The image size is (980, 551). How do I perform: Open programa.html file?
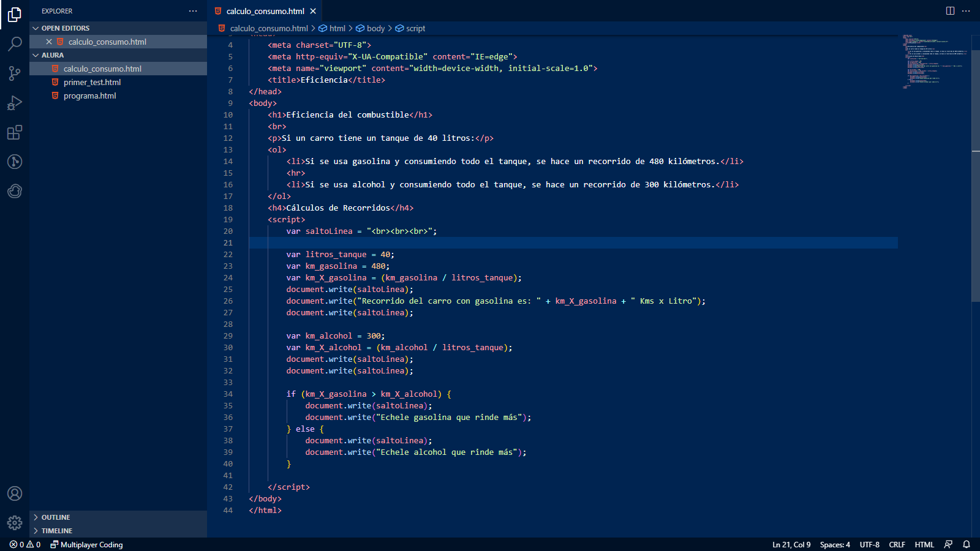point(118,96)
